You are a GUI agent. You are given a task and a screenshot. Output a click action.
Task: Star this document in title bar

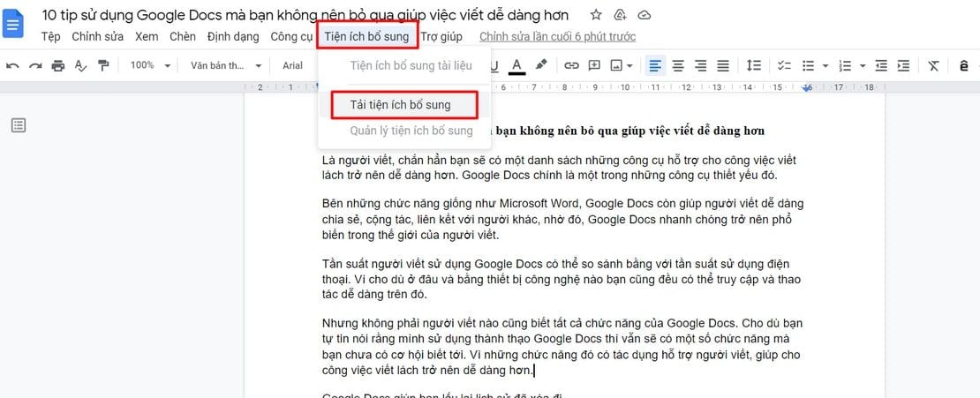tap(596, 15)
